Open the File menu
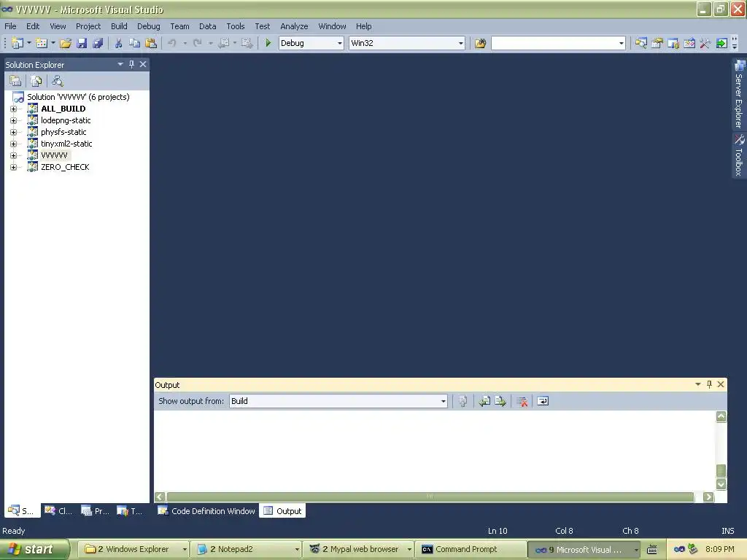 (10, 26)
